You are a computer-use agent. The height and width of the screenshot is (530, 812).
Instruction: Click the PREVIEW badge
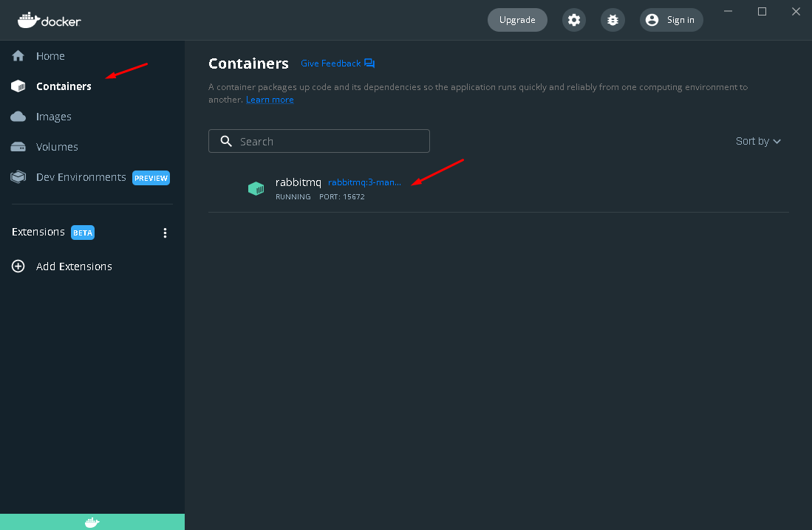pos(151,178)
